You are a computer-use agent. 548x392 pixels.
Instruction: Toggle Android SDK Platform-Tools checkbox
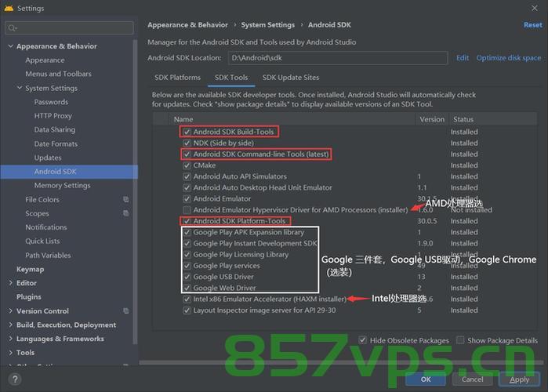(x=187, y=221)
